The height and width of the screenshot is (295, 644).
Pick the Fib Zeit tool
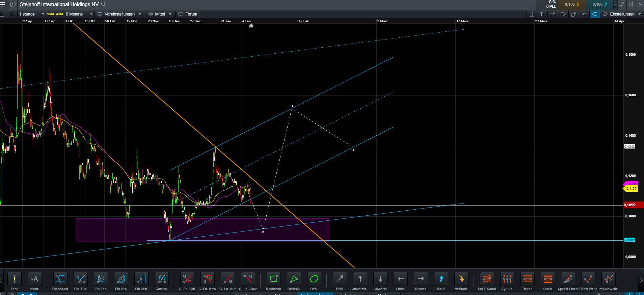click(141, 279)
